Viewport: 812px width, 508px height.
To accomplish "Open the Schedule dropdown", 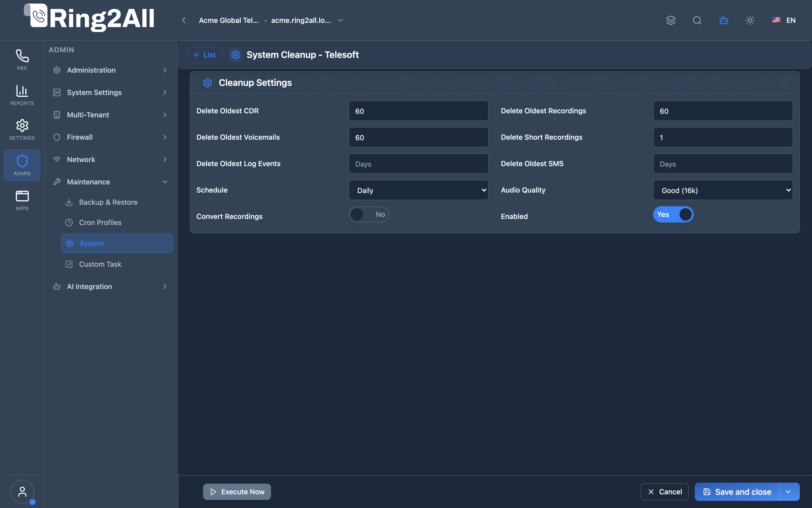I will coord(418,190).
